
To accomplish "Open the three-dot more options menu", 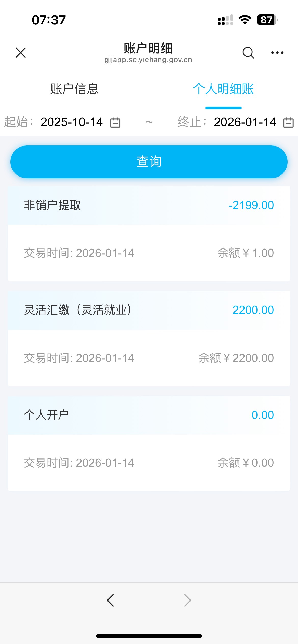I will (277, 53).
